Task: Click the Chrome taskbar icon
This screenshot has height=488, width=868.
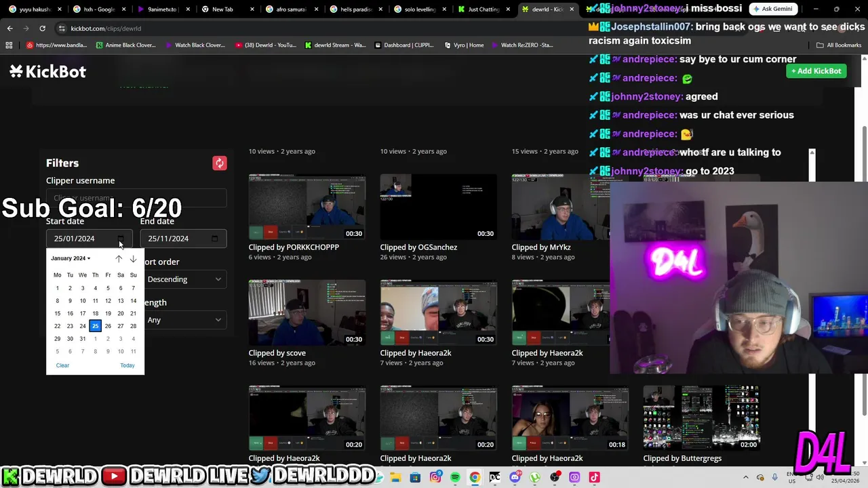Action: [475, 477]
